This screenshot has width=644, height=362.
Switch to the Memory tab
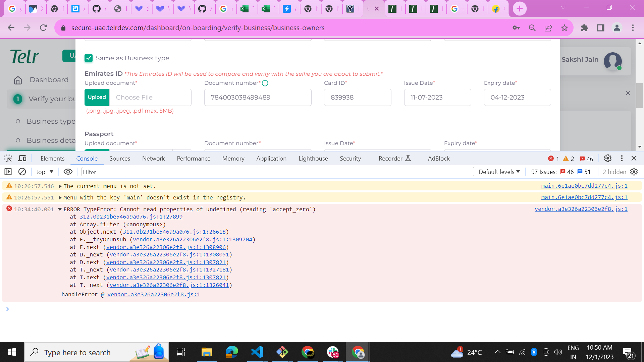coord(233,158)
